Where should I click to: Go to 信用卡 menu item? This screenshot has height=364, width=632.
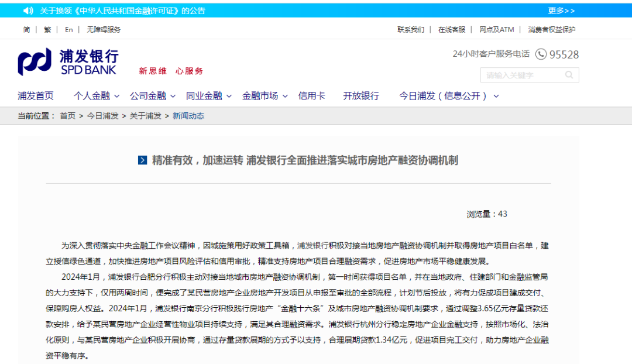[x=311, y=96]
